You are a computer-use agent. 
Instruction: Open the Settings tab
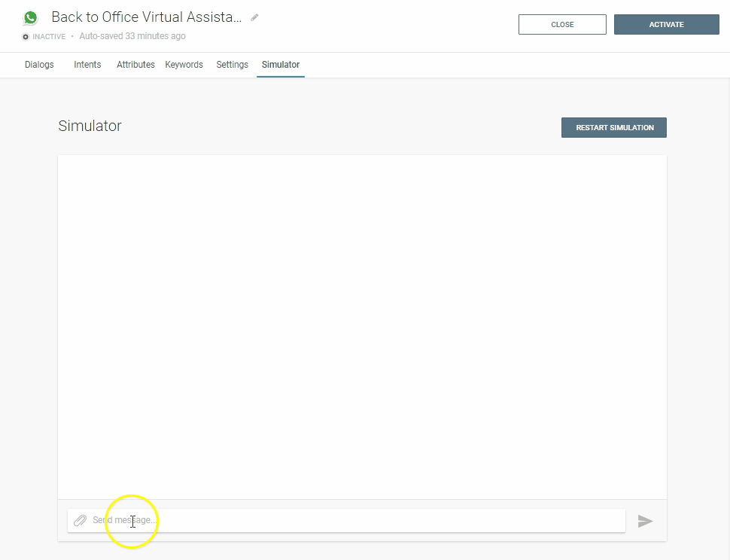(232, 65)
